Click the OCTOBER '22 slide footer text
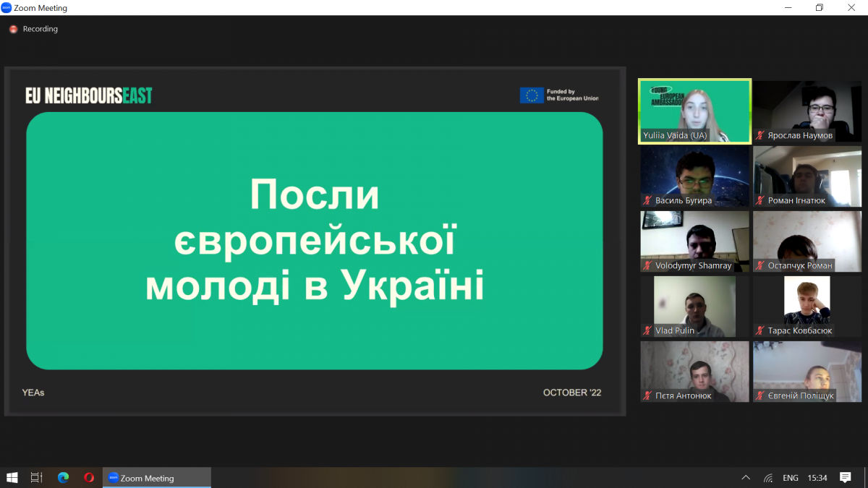 [572, 393]
